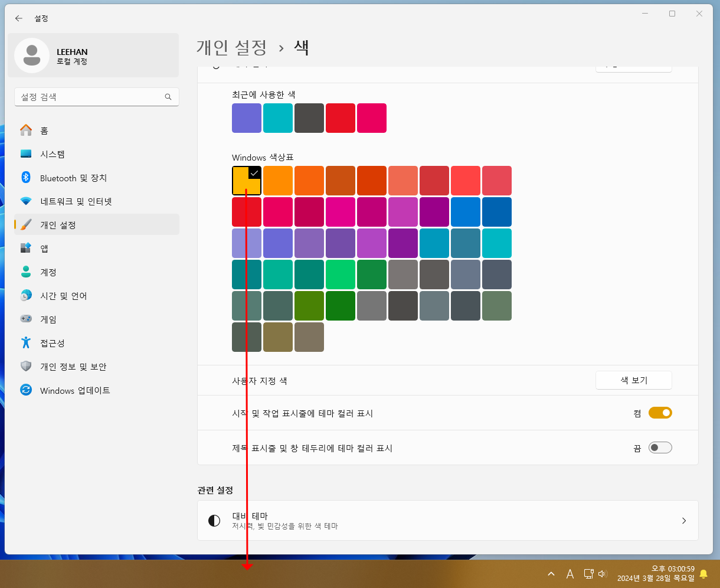Image resolution: width=720 pixels, height=588 pixels.
Task: Enable 제목 표시줄 및 창 테두리에 테마 컬러 표시
Action: point(660,447)
